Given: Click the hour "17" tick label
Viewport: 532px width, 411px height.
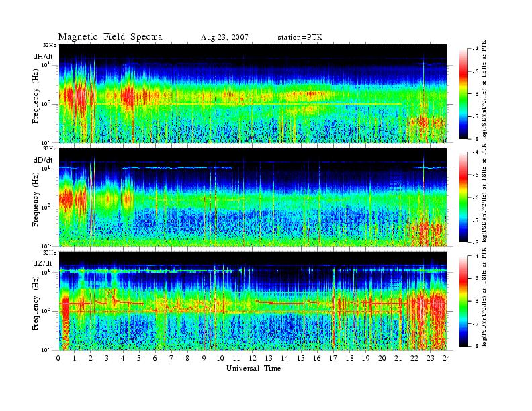Looking at the screenshot, I should (333, 359).
